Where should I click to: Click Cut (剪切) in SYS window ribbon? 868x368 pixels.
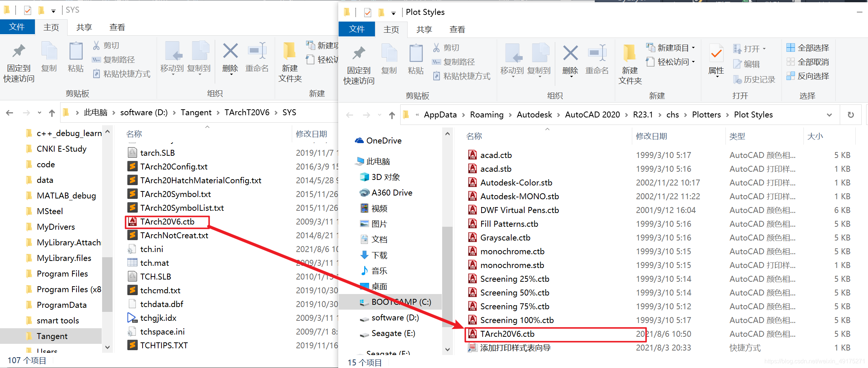click(x=106, y=45)
